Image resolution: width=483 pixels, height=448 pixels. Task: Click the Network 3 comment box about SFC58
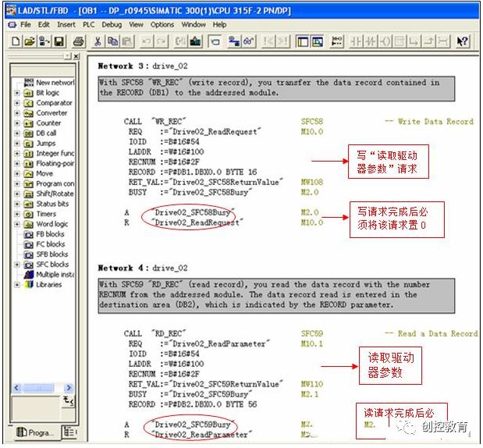click(276, 88)
